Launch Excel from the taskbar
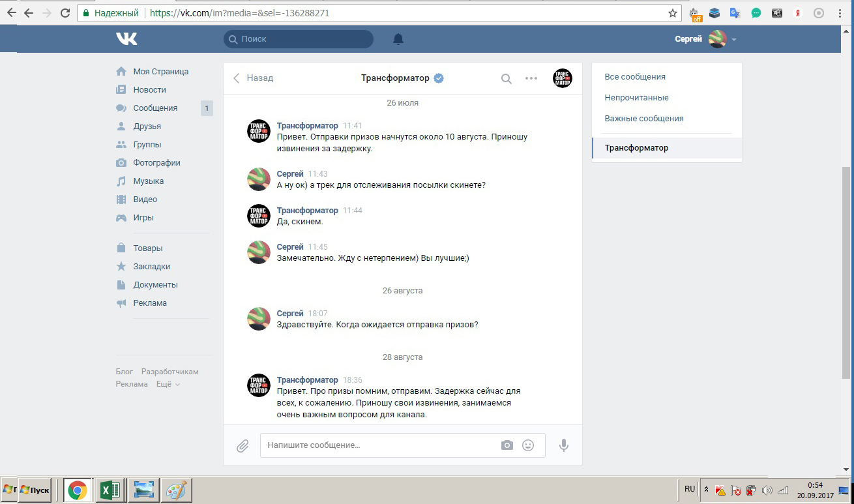This screenshot has height=504, width=854. (x=110, y=490)
